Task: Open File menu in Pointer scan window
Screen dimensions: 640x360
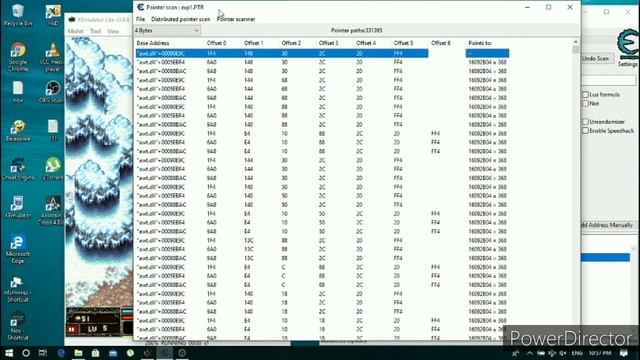Action: 140,19
